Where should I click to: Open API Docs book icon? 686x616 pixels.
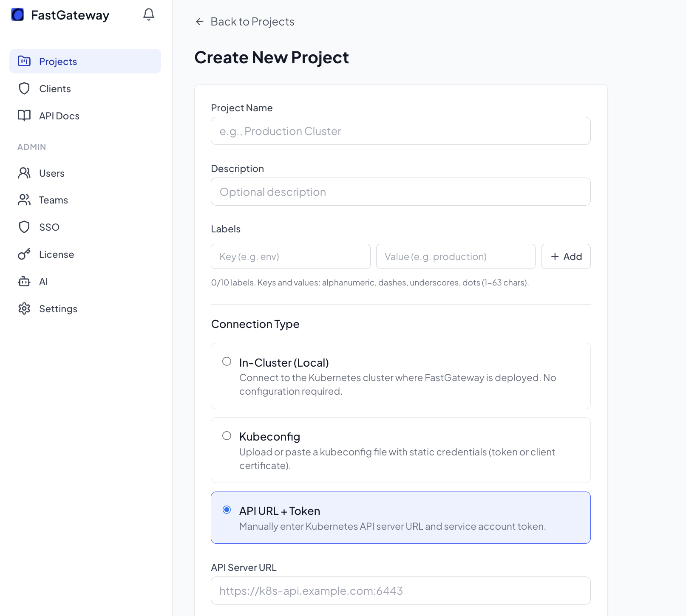(x=24, y=116)
